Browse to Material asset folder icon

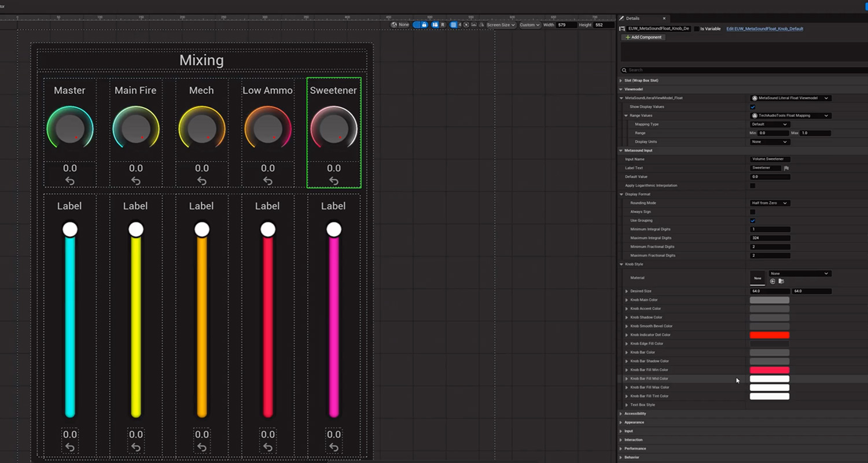coord(781,281)
